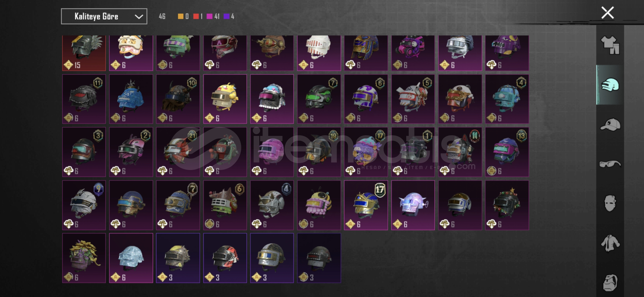Choose the sunflower-decorated helmet
This screenshot has height=297, width=644.
pos(84,258)
